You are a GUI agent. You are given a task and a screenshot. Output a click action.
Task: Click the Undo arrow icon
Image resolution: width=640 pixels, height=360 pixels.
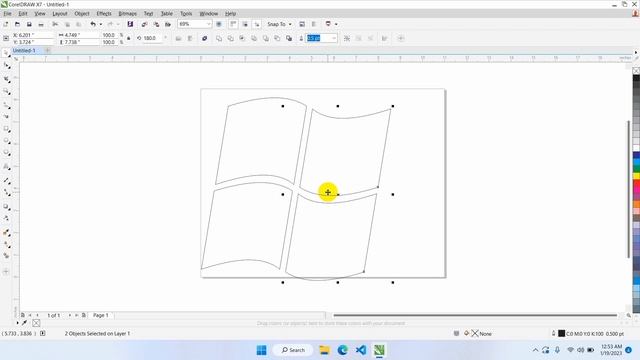[x=93, y=24]
